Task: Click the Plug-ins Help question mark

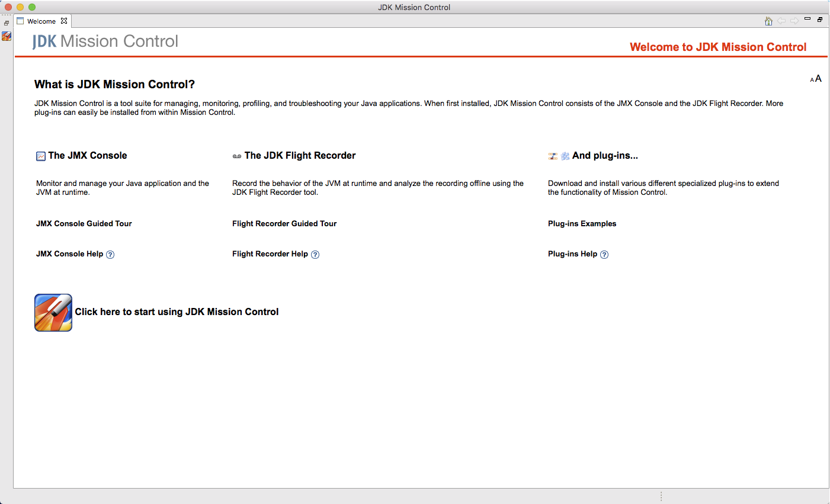Action: 604,255
